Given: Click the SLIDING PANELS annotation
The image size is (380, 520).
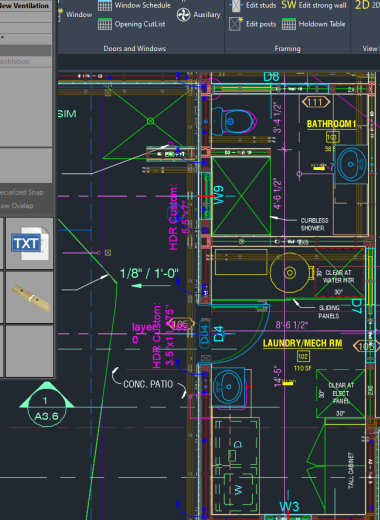Looking at the screenshot, I should pos(329,312).
